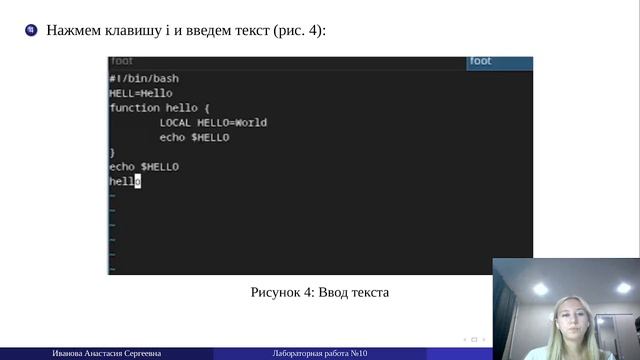The width and height of the screenshot is (640, 360).
Task: Click the indented 'echo $HELLO' line inside function
Action: (x=194, y=138)
